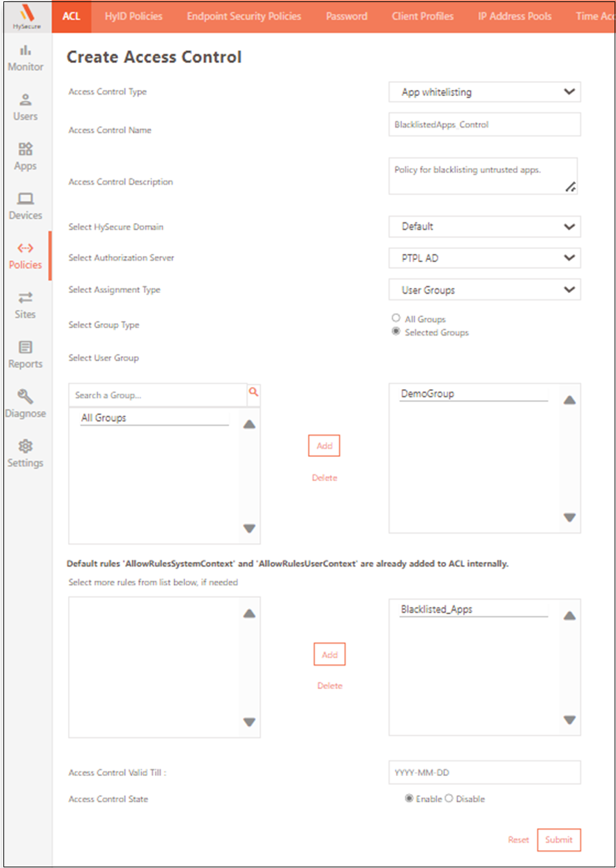The width and height of the screenshot is (616, 868).
Task: Set Access Control State to Disable
Action: [449, 799]
